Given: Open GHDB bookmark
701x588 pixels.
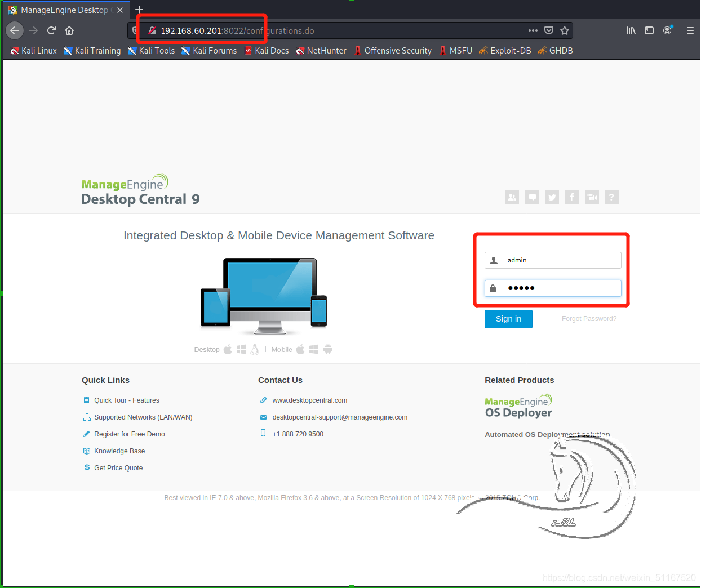Looking at the screenshot, I should [x=556, y=51].
